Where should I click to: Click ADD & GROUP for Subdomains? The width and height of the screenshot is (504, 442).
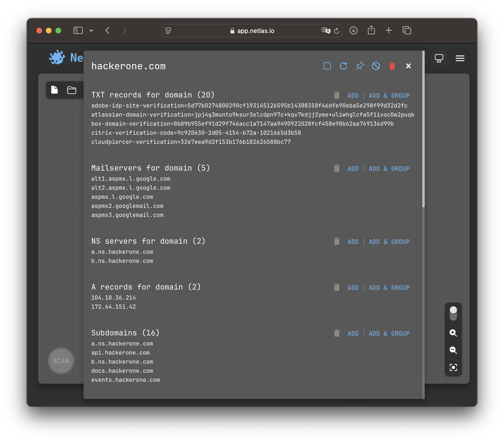(x=389, y=333)
